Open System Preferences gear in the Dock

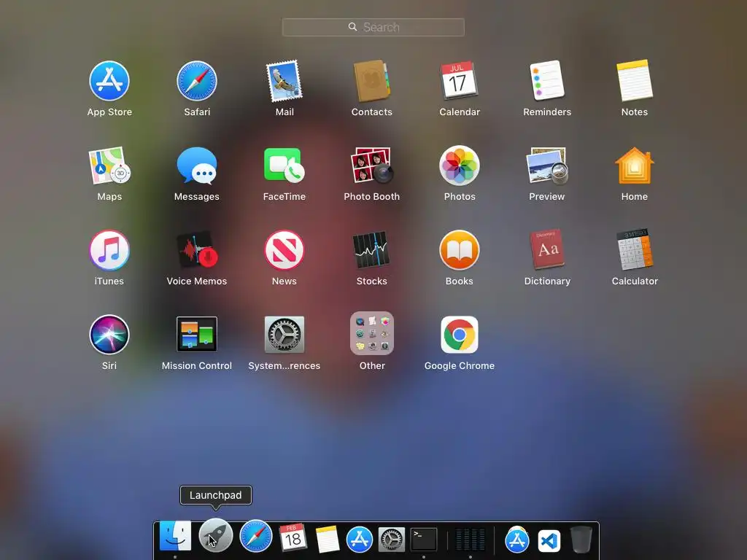click(x=392, y=540)
